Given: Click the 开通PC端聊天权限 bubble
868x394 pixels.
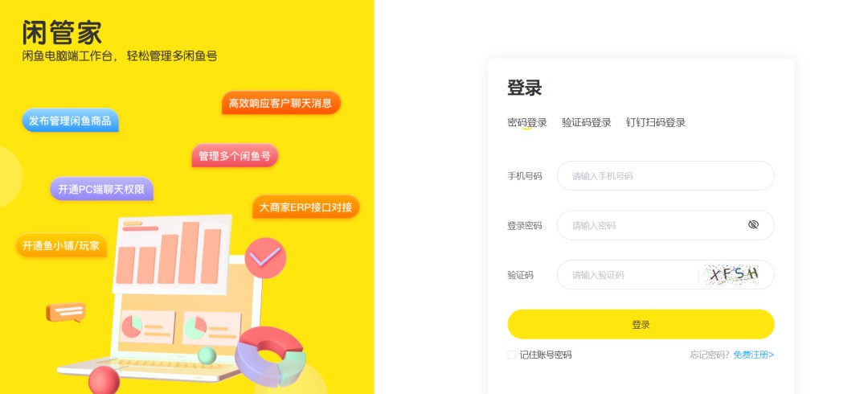Looking at the screenshot, I should pos(101,189).
